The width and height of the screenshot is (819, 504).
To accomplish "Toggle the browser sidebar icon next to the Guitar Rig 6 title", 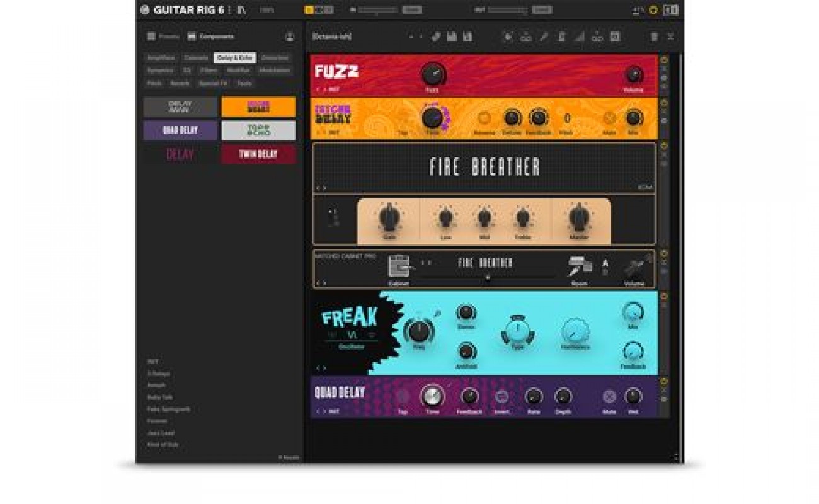I will coord(241,10).
